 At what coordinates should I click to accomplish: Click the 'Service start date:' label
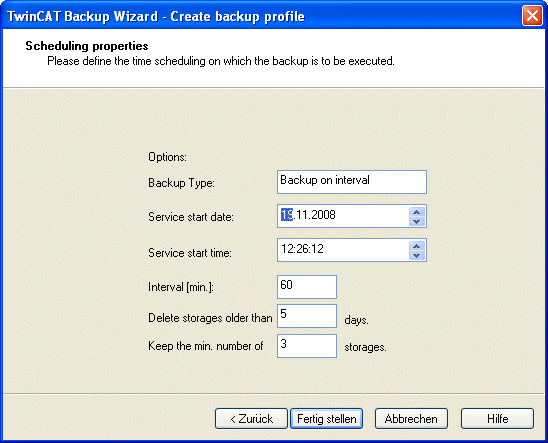coord(191,217)
